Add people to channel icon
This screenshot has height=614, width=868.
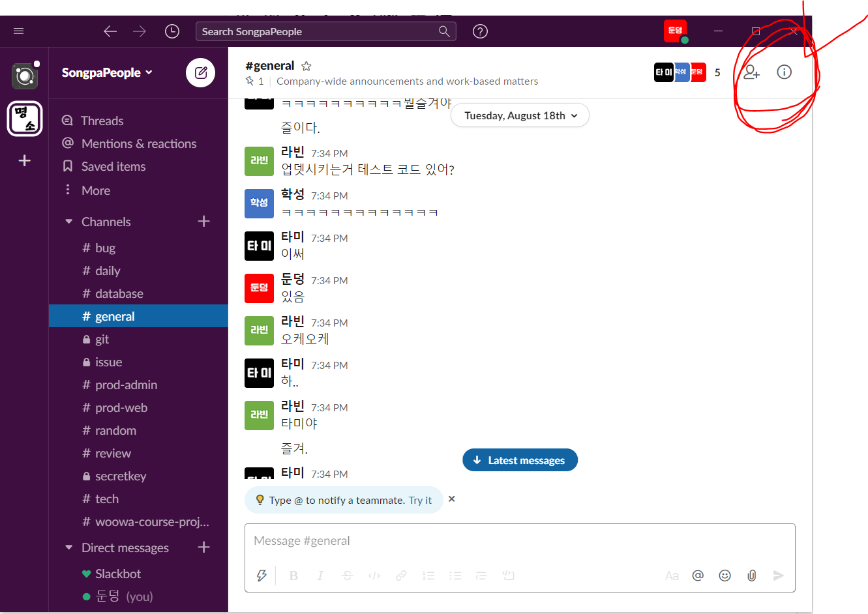[x=751, y=72]
